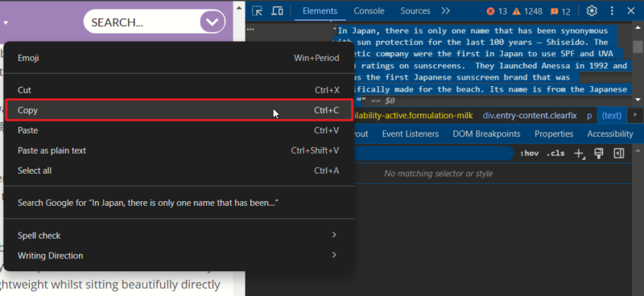
Task: Choose Paste from the context menu
Action: click(x=179, y=130)
